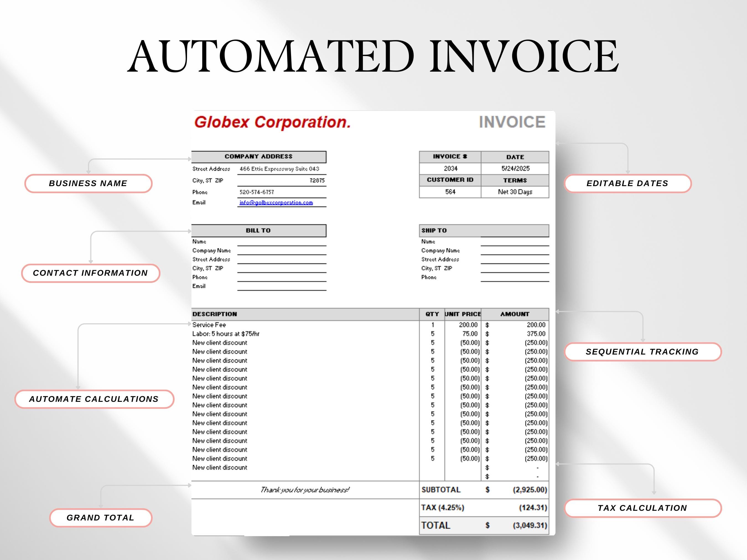
Task: Click street address 466 Ettie Expressway Suite 043
Action: coord(279,169)
